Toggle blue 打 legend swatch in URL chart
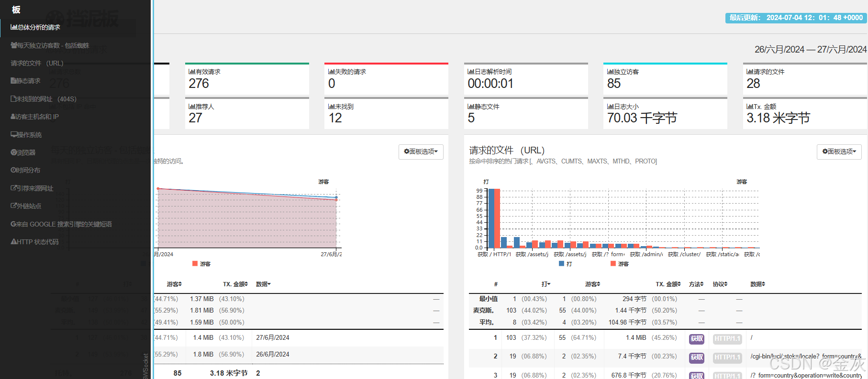 (x=561, y=264)
